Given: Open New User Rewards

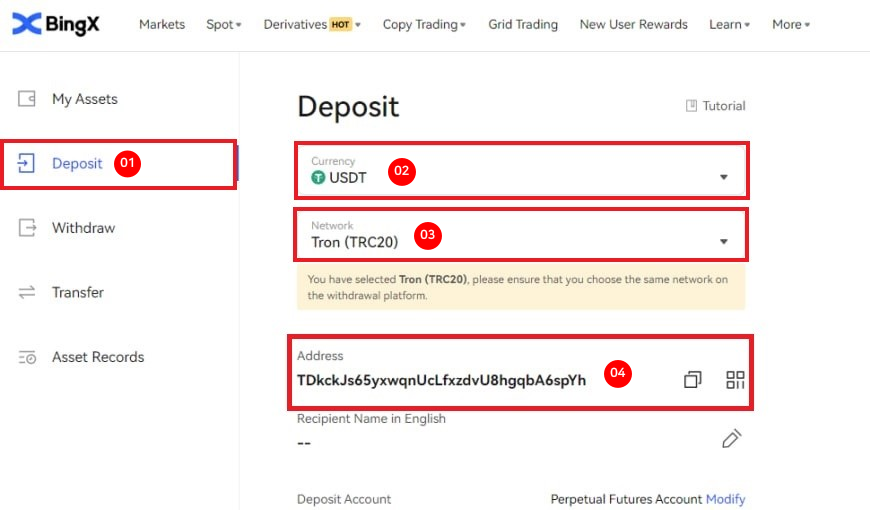Looking at the screenshot, I should click(x=633, y=24).
